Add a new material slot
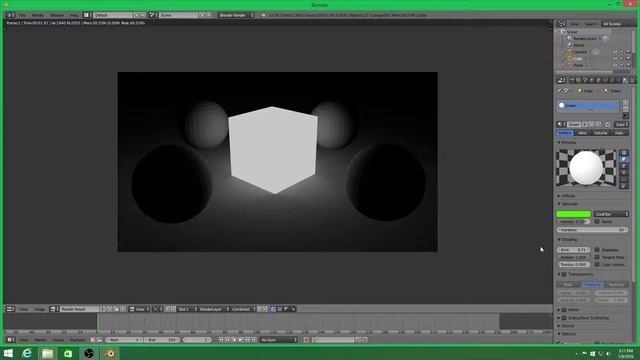 click(x=625, y=103)
